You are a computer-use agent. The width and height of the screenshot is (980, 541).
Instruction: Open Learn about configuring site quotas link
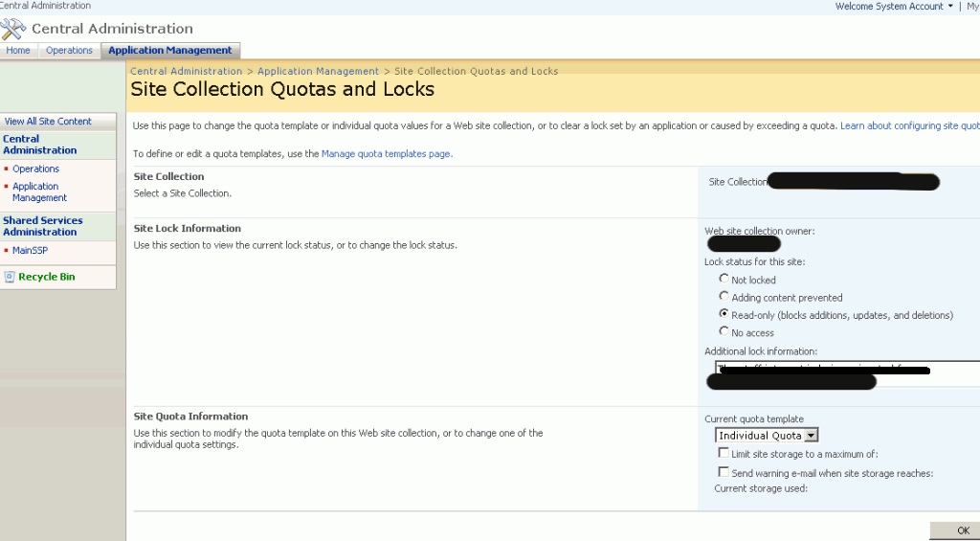tap(909, 125)
